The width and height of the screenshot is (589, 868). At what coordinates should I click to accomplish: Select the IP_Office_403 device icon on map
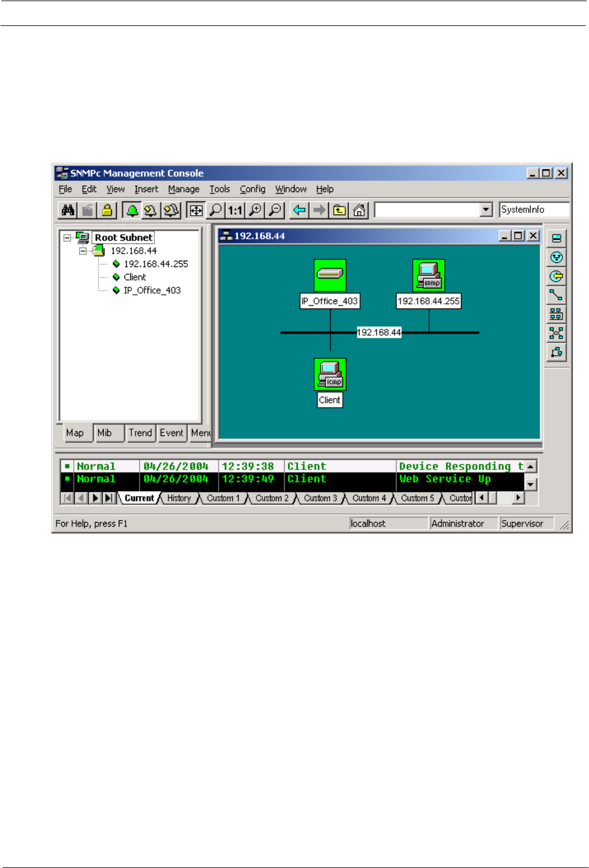point(330,275)
